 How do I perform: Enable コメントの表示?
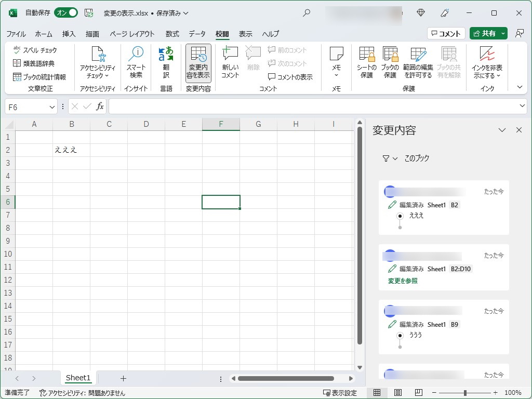click(x=291, y=76)
